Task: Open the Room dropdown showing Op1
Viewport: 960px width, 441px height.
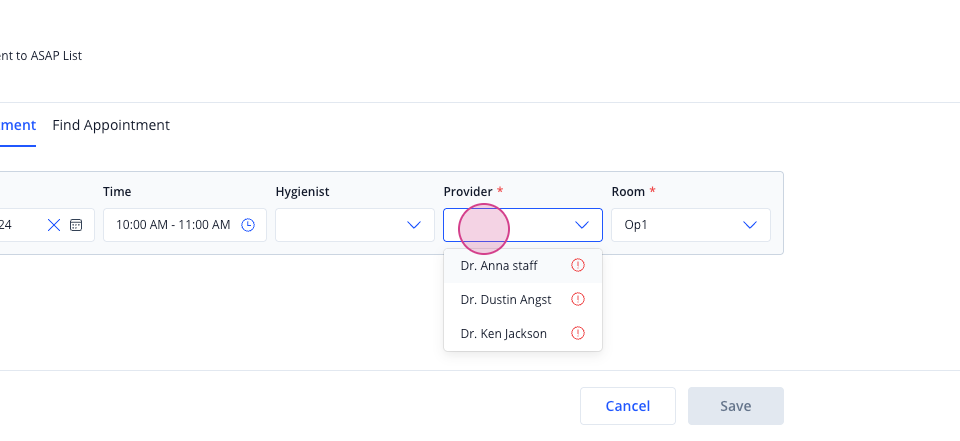Action: click(691, 225)
